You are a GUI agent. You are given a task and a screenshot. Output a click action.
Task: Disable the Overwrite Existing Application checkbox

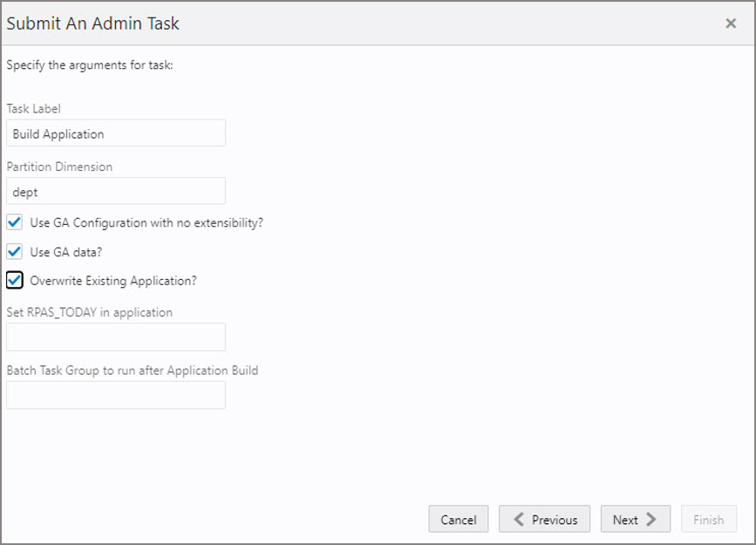coord(14,281)
